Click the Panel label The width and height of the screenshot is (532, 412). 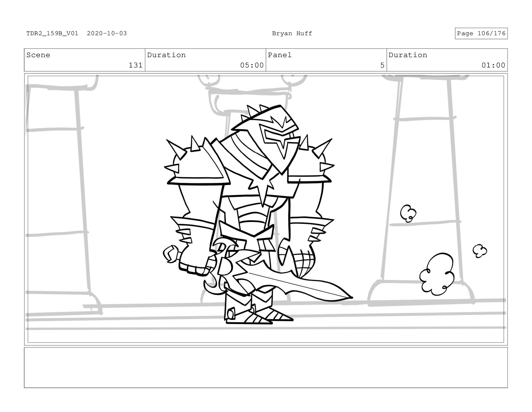(280, 55)
